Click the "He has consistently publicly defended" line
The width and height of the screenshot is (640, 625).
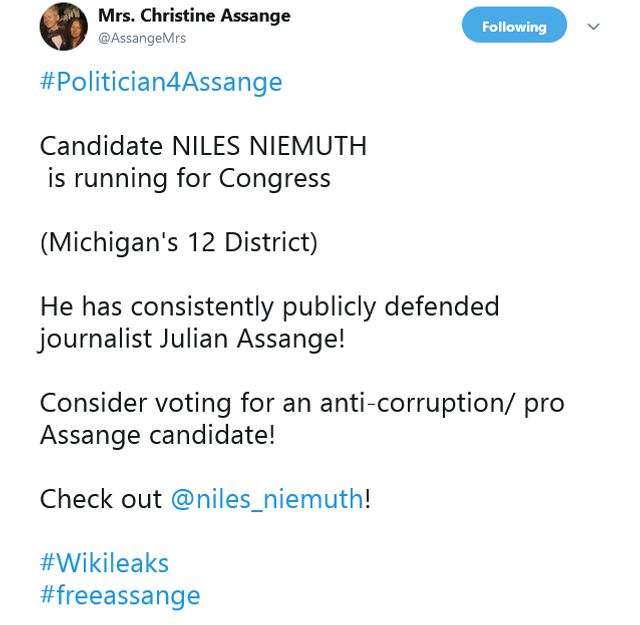(269, 306)
